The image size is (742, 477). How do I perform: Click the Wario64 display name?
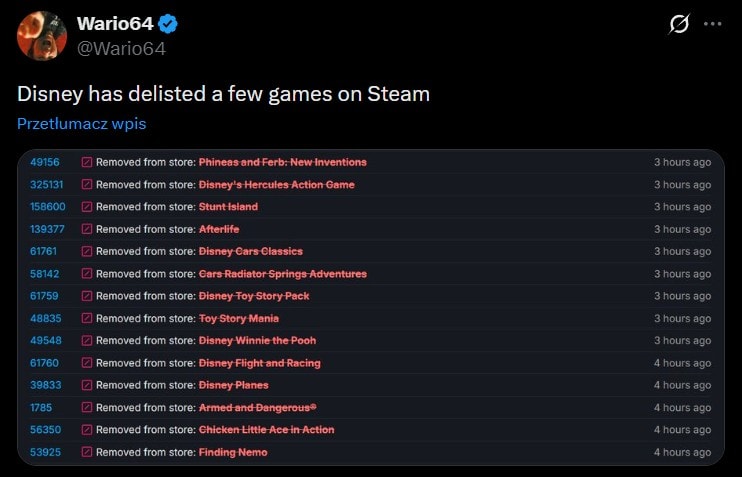(115, 24)
